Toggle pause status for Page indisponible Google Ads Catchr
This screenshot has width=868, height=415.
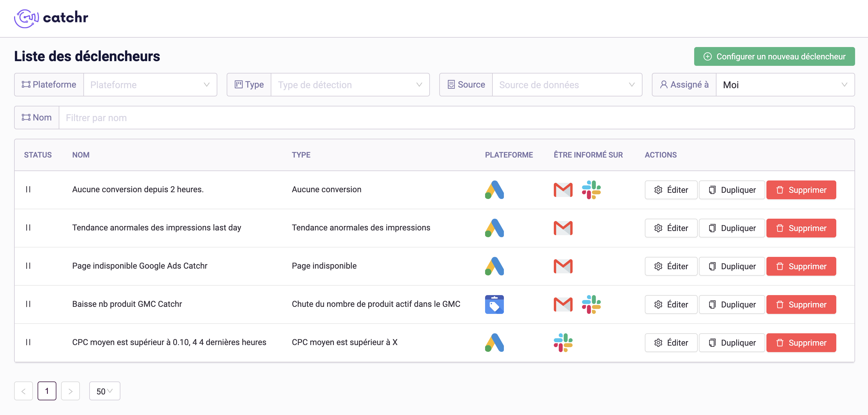[x=28, y=266]
